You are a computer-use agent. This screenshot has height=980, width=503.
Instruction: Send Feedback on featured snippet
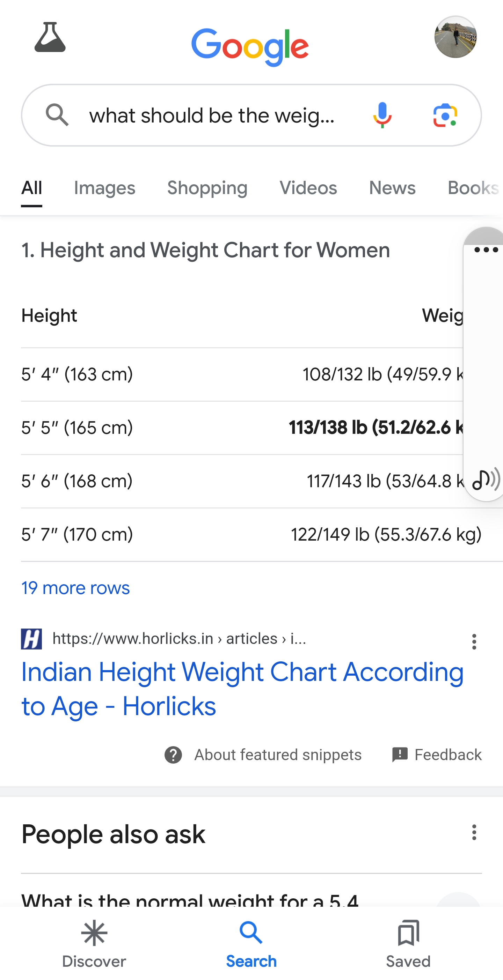(437, 755)
